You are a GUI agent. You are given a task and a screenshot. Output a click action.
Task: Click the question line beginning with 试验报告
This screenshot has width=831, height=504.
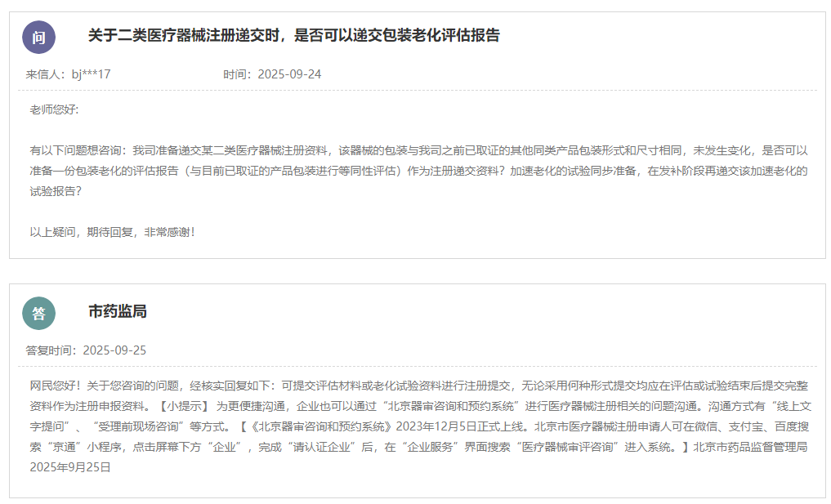(56, 191)
